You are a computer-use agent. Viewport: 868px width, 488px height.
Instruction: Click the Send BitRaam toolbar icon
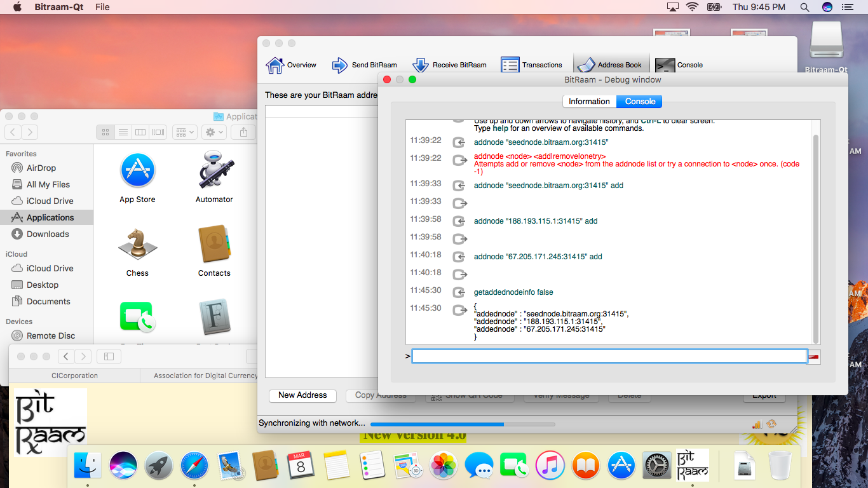click(x=365, y=65)
